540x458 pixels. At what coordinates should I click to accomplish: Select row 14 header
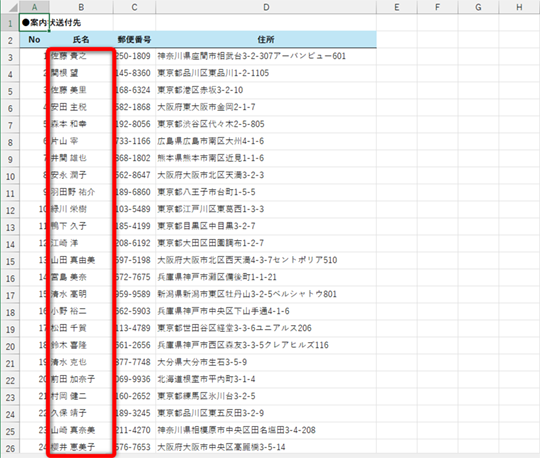click(x=10, y=244)
